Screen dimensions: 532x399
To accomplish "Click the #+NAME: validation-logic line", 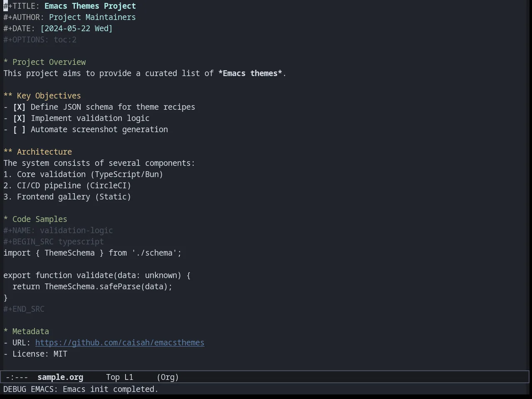I will coord(58,231).
